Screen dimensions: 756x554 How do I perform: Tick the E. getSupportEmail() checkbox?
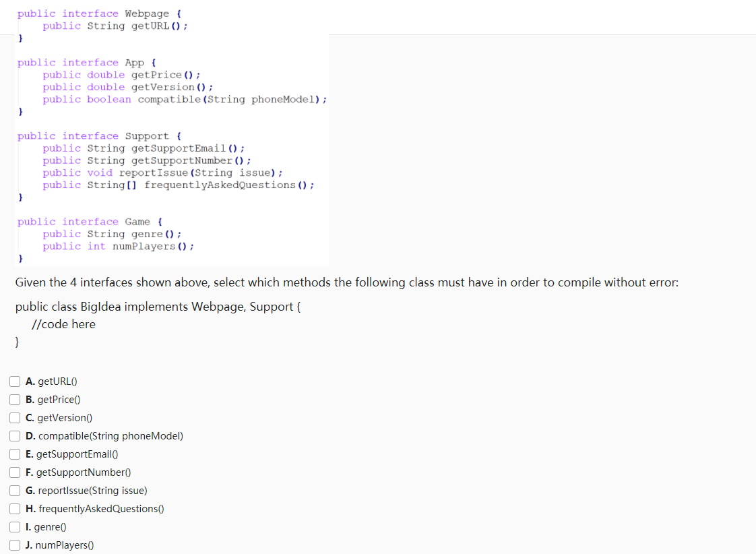click(15, 454)
